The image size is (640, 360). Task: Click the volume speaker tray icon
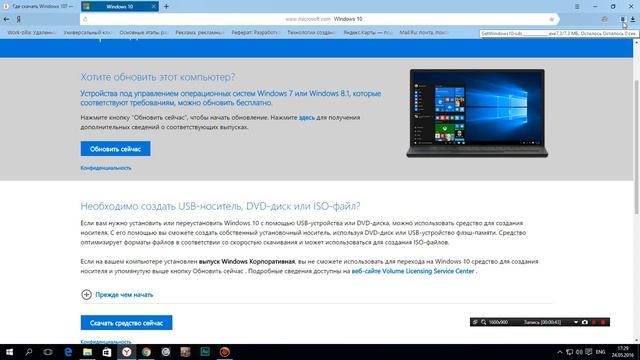579,352
